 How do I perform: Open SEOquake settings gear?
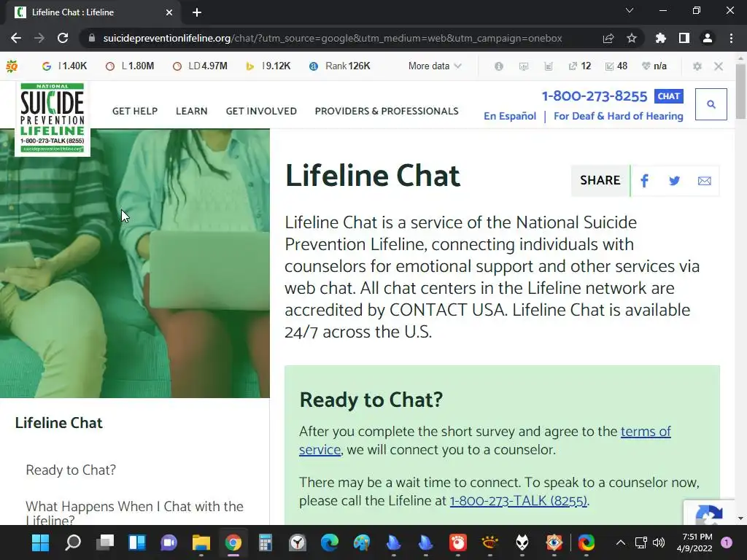[x=697, y=66]
